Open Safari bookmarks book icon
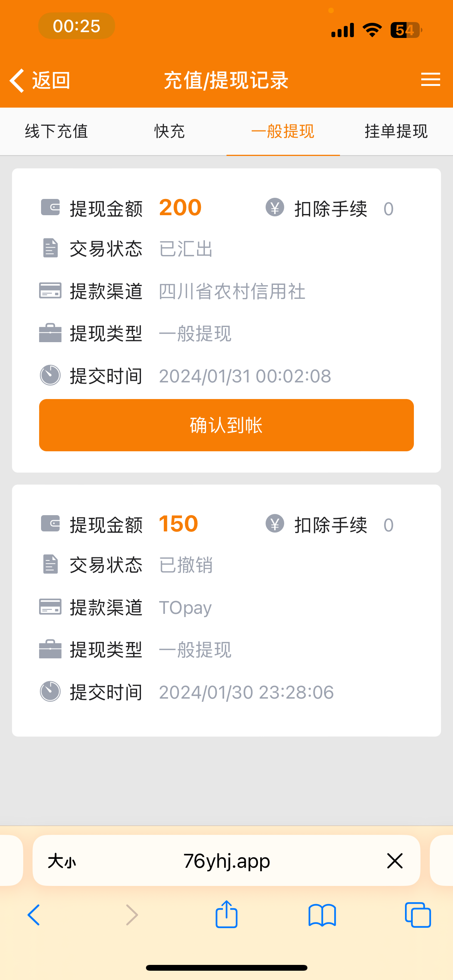Viewport: 453px width, 980px height. (x=322, y=915)
